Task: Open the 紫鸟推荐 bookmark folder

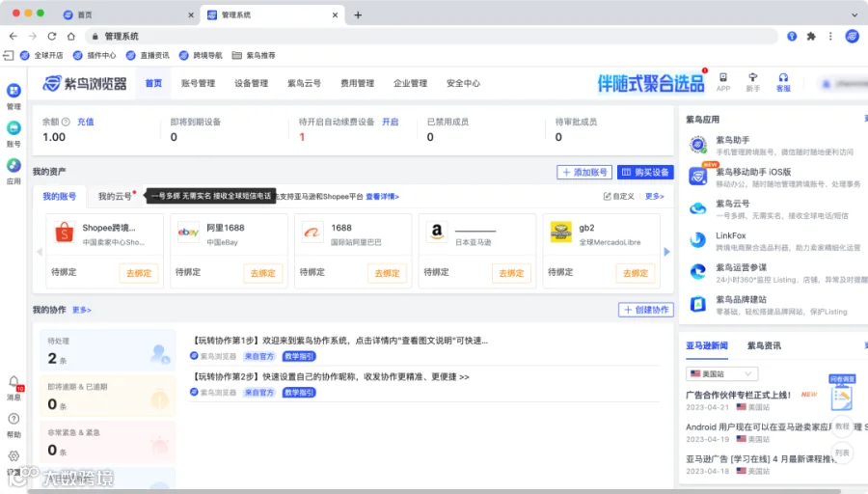Action: 254,55
